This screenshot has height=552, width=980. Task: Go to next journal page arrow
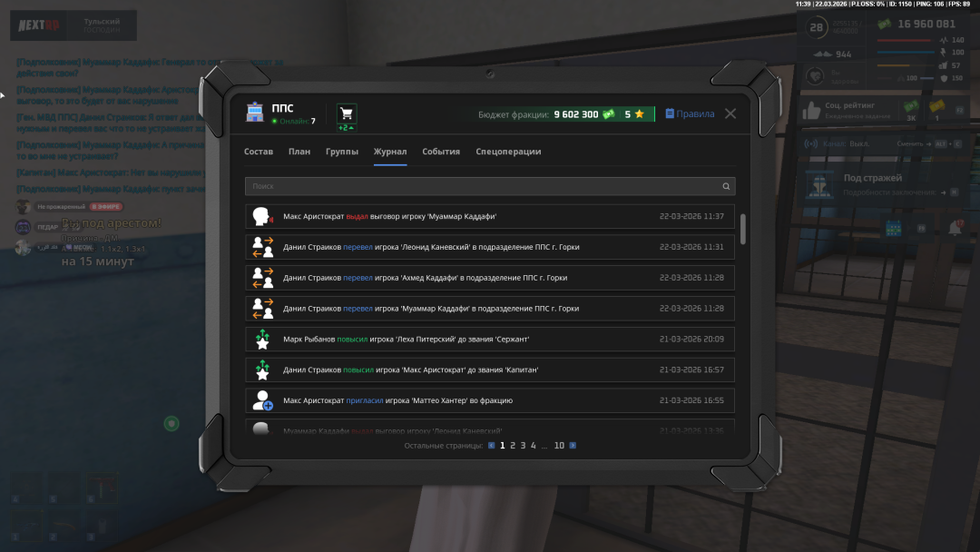click(573, 446)
